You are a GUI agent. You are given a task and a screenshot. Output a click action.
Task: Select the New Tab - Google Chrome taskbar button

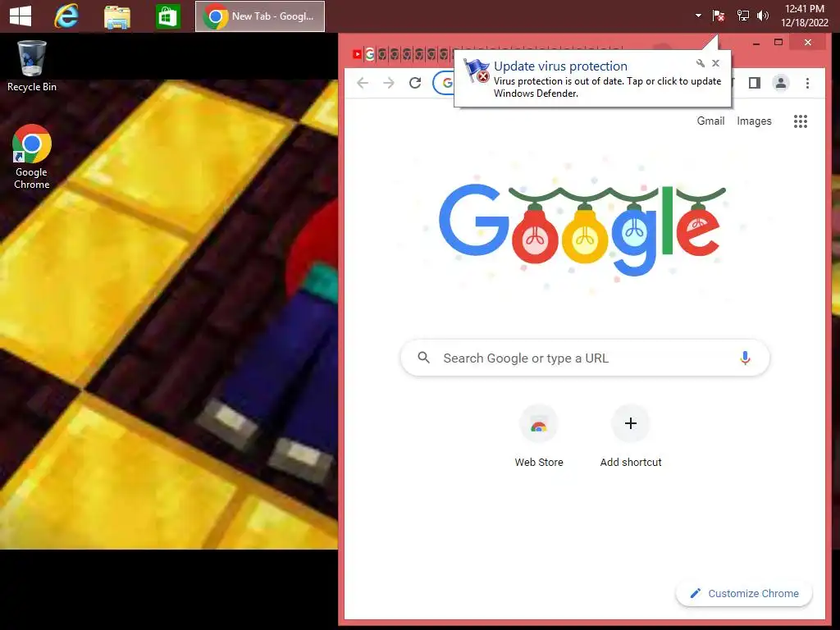pyautogui.click(x=260, y=16)
